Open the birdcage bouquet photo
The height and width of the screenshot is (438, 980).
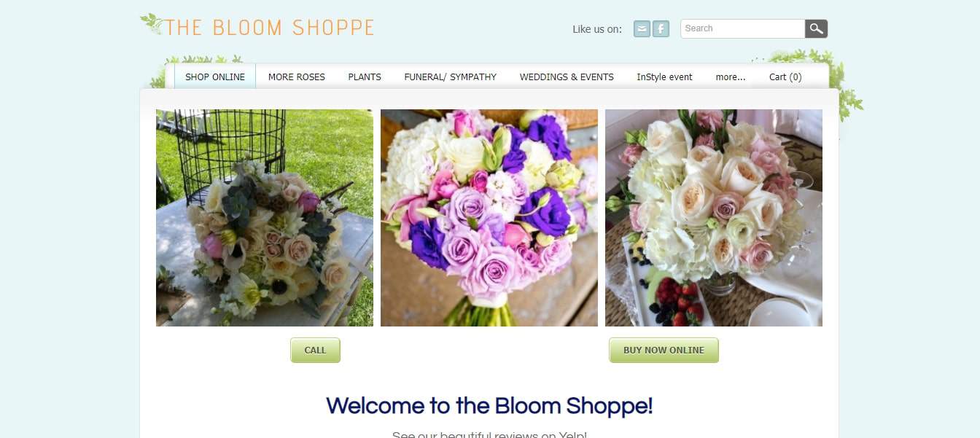[265, 218]
